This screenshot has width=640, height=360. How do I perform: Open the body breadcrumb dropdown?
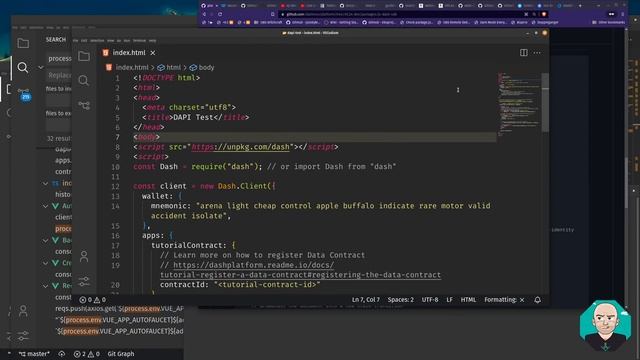pyautogui.click(x=202, y=67)
